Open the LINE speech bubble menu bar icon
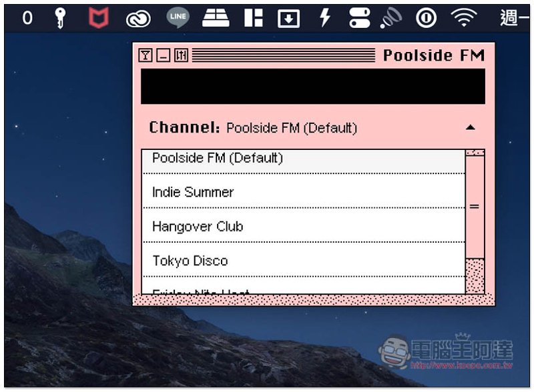The image size is (534, 392). [178, 18]
